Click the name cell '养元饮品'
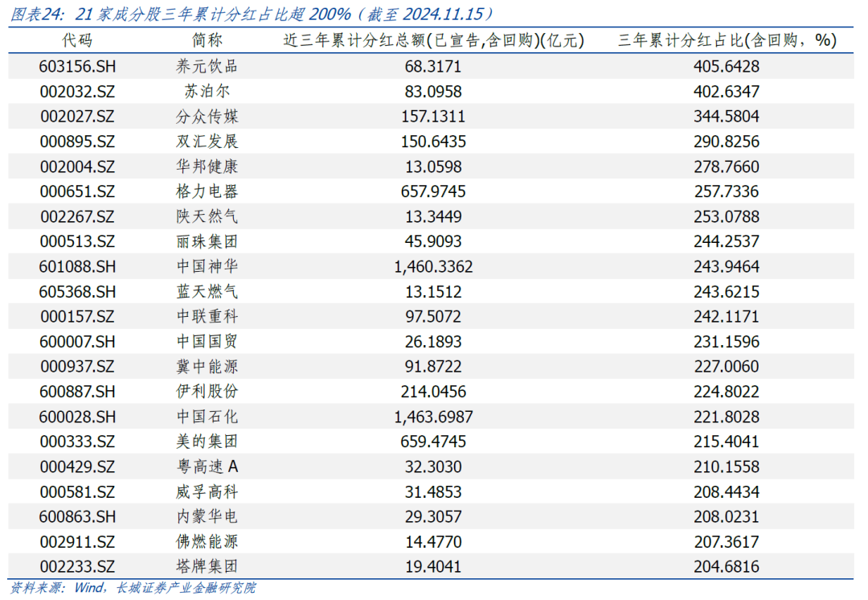This screenshot has height=600, width=868. 207,67
